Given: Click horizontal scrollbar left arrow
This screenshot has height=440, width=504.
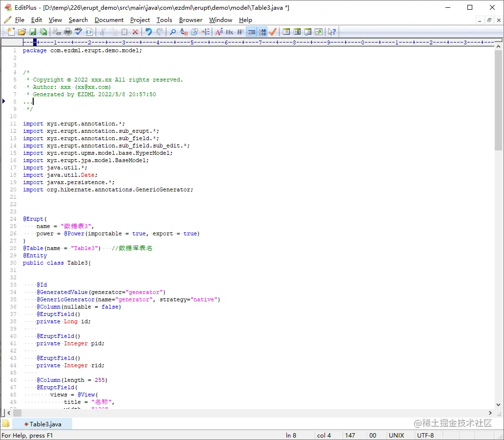Looking at the screenshot, I should pos(9,413).
